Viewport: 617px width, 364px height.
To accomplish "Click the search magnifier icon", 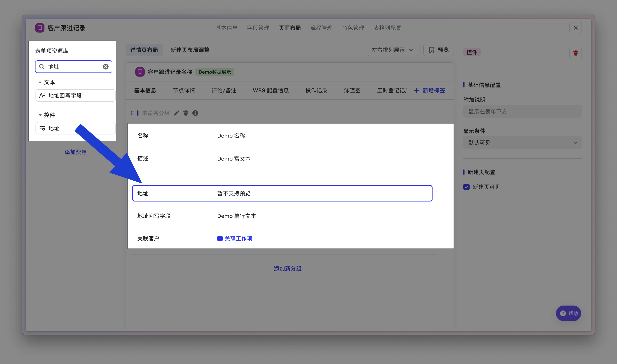I will click(42, 67).
